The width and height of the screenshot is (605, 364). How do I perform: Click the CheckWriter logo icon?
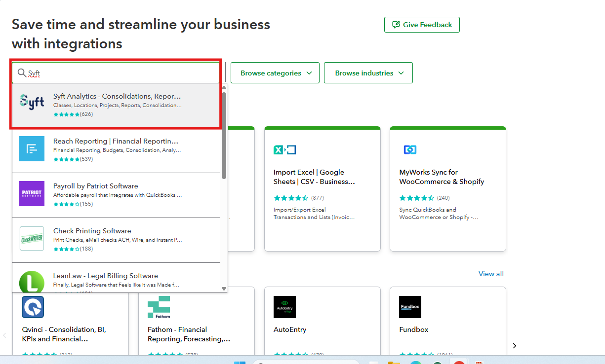click(32, 239)
